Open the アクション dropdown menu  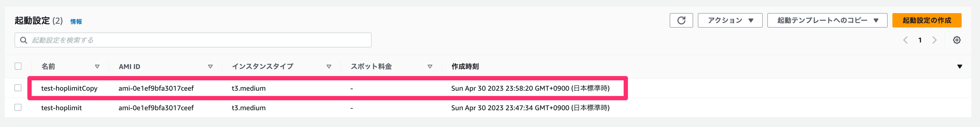tap(730, 20)
